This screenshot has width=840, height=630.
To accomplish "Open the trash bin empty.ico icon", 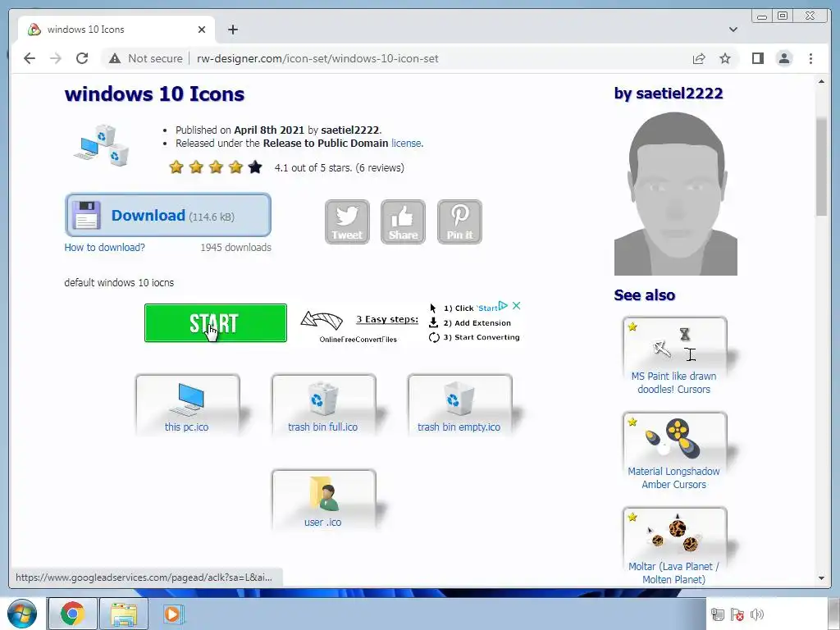I will (x=459, y=404).
